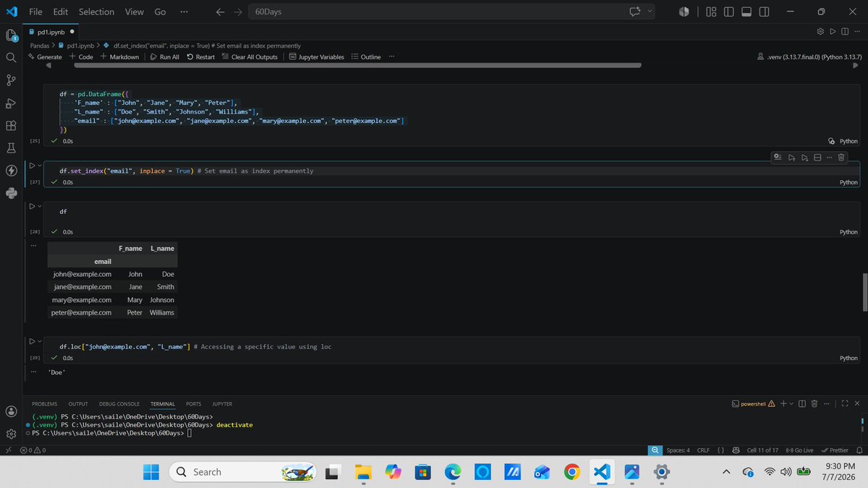This screenshot has width=868, height=488.
Task: Open the DataFrame output options ellipsis
Action: [x=33, y=247]
